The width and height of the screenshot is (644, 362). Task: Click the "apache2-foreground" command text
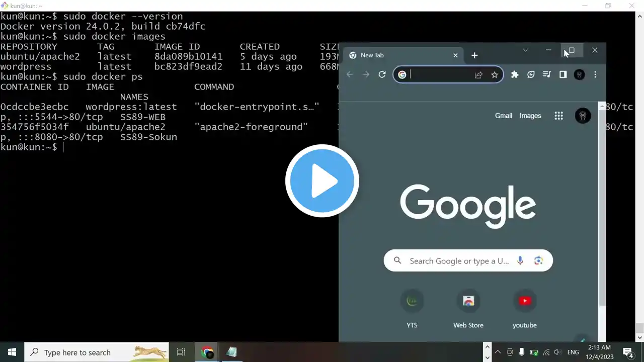[x=251, y=127]
